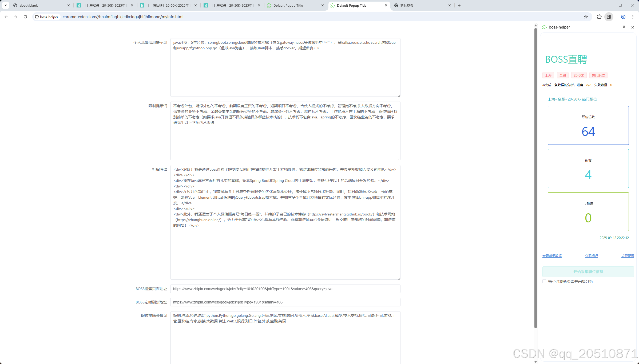639x364 pixels.
Task: Switch to the second 上海招聘 tab
Action: point(168,5)
